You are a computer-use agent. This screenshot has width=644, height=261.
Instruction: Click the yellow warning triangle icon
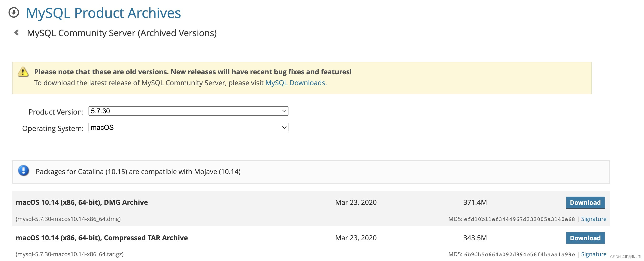pyautogui.click(x=23, y=72)
